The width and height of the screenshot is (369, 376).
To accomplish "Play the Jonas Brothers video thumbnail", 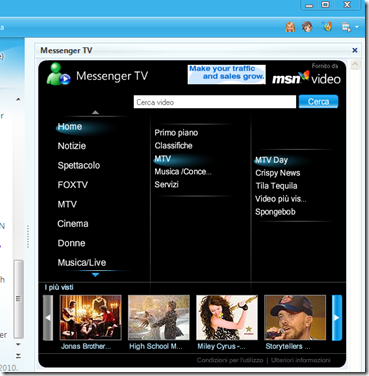I will [x=90, y=318].
